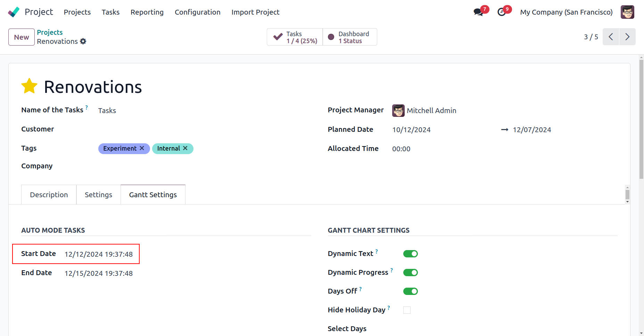Click the New button

point(22,37)
